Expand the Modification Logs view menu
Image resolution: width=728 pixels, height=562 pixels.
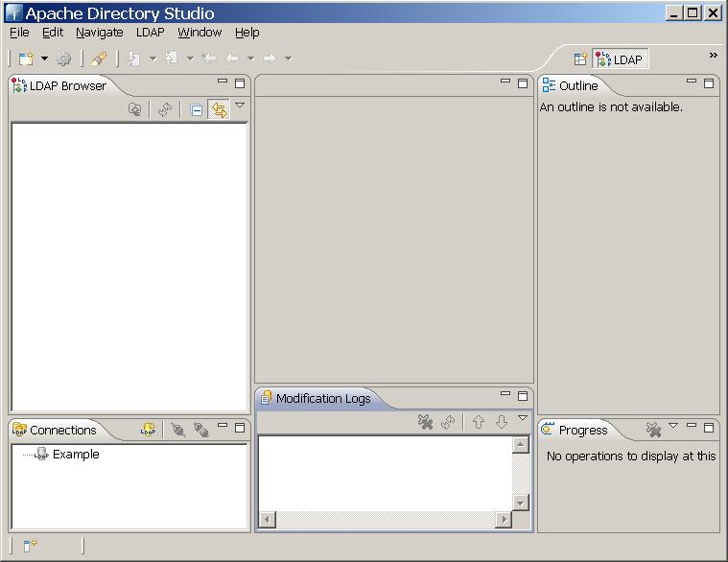tap(523, 418)
